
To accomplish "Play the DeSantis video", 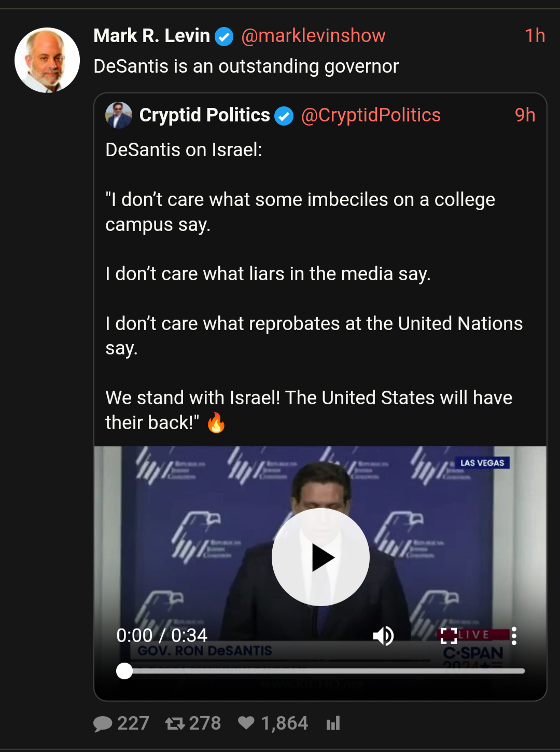I will point(320,557).
